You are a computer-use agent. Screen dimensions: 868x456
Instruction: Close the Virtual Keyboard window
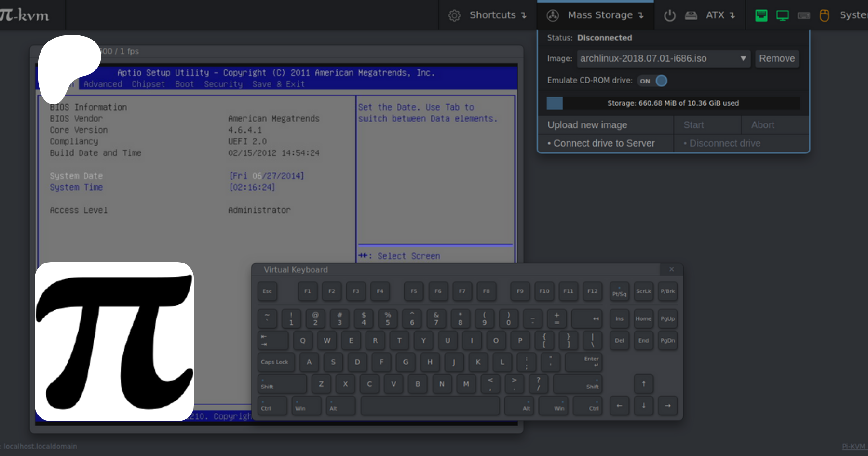pos(671,269)
